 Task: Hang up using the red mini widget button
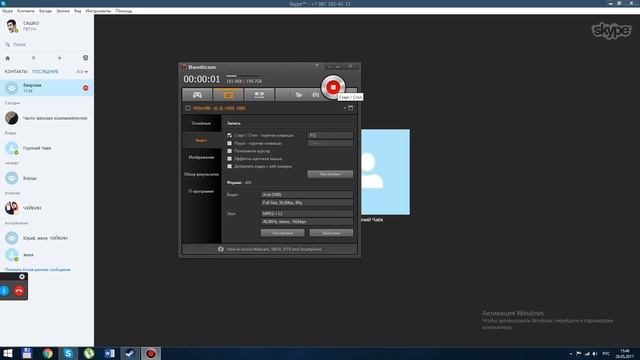(x=19, y=291)
